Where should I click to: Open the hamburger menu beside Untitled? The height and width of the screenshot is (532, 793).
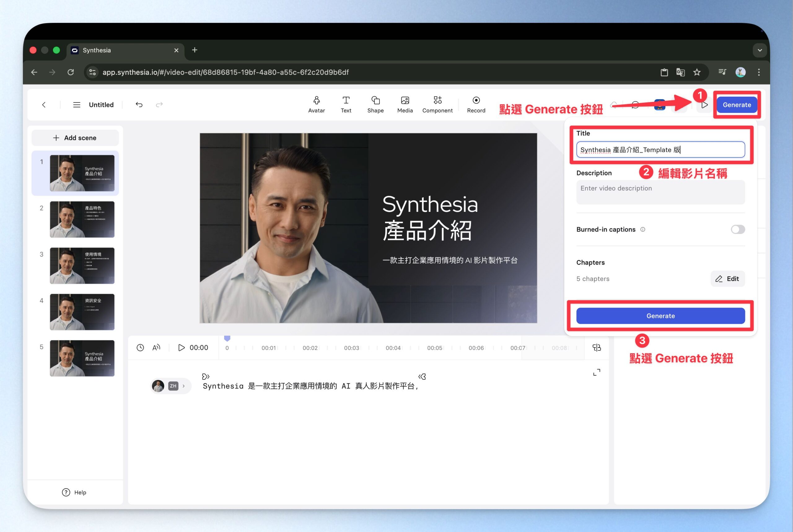coord(77,104)
